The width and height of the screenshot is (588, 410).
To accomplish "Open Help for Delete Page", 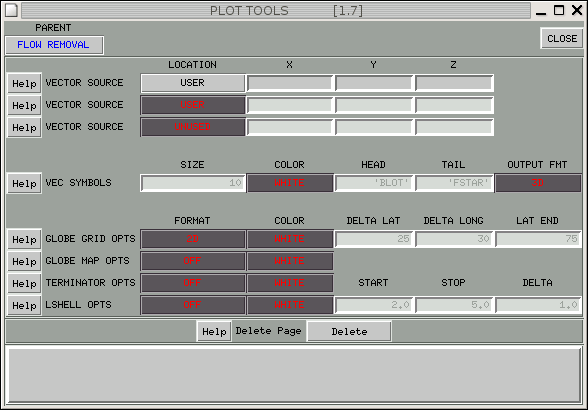I will point(214,332).
